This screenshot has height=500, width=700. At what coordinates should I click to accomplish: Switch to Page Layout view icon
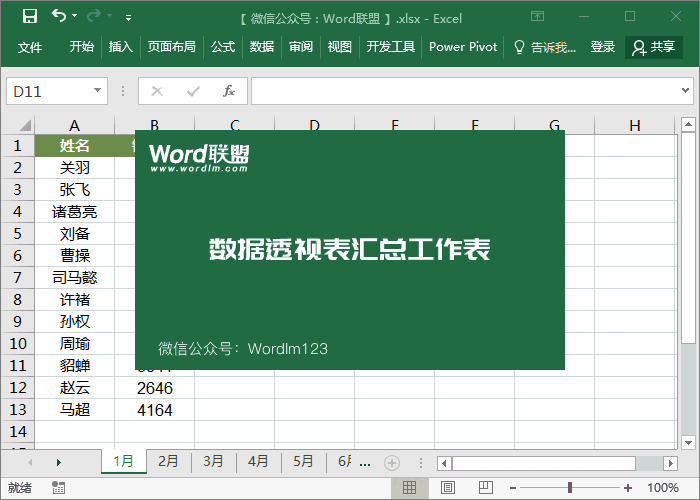pyautogui.click(x=448, y=488)
